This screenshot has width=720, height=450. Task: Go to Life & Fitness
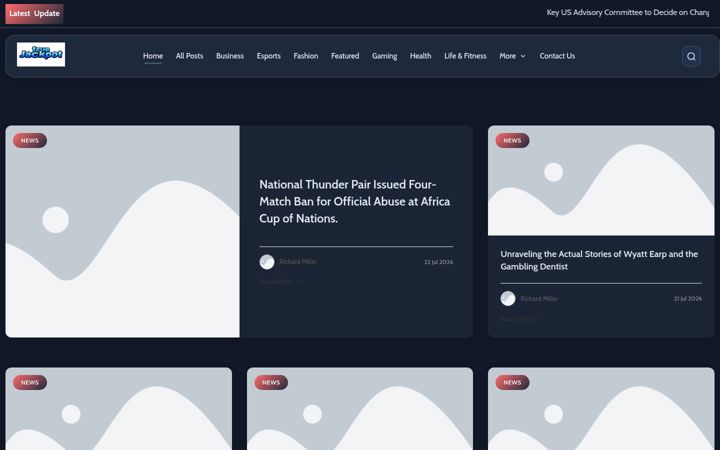(465, 56)
